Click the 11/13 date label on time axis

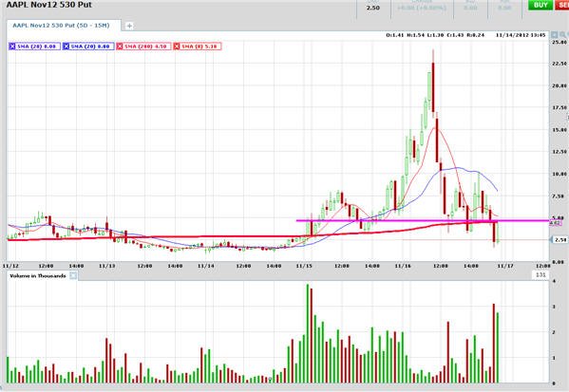tap(106, 266)
